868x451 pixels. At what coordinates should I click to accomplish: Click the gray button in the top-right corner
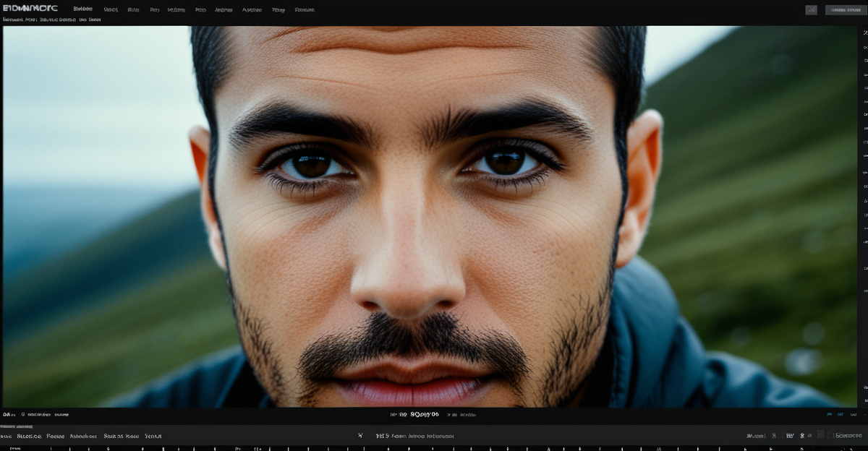click(845, 10)
